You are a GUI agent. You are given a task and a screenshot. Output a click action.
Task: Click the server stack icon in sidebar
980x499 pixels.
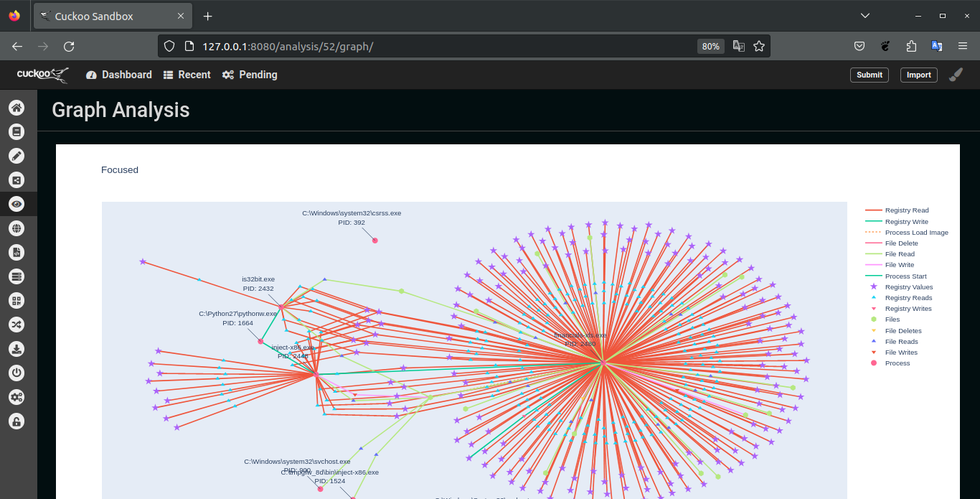(x=17, y=276)
